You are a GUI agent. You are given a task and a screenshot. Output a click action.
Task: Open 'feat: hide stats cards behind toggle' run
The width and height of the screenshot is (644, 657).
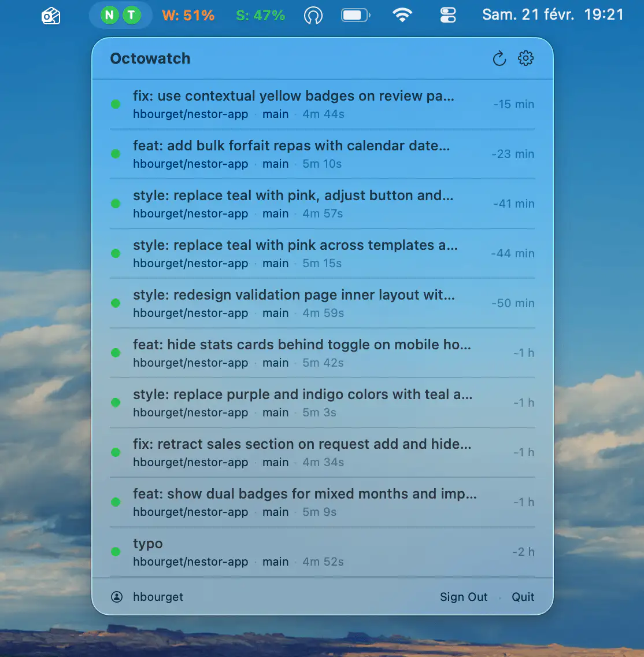click(x=323, y=353)
